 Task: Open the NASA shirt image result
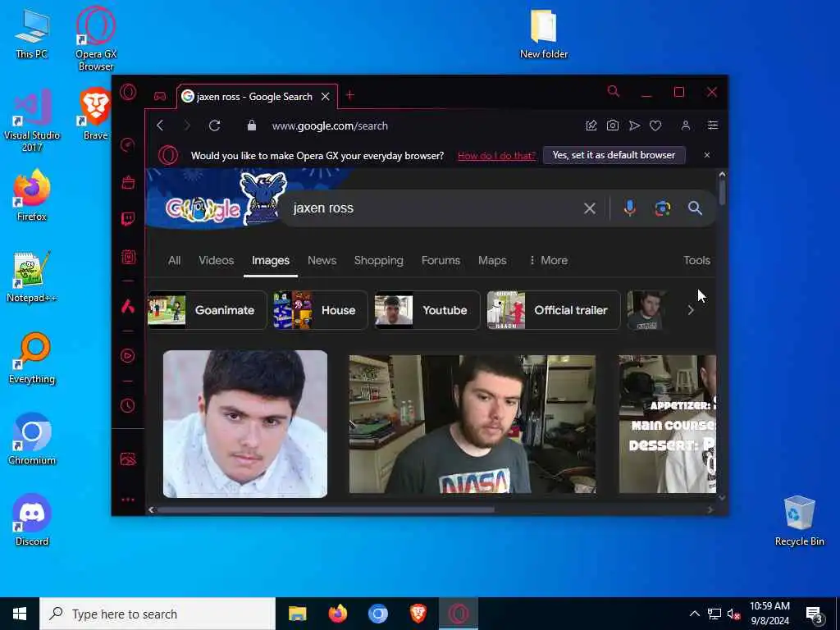point(472,424)
